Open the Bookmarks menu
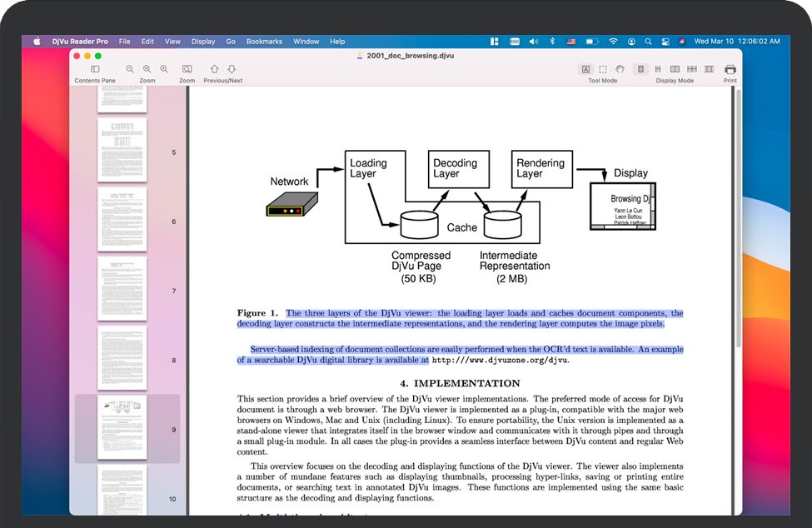Viewport: 812px width, 528px height. coord(264,41)
